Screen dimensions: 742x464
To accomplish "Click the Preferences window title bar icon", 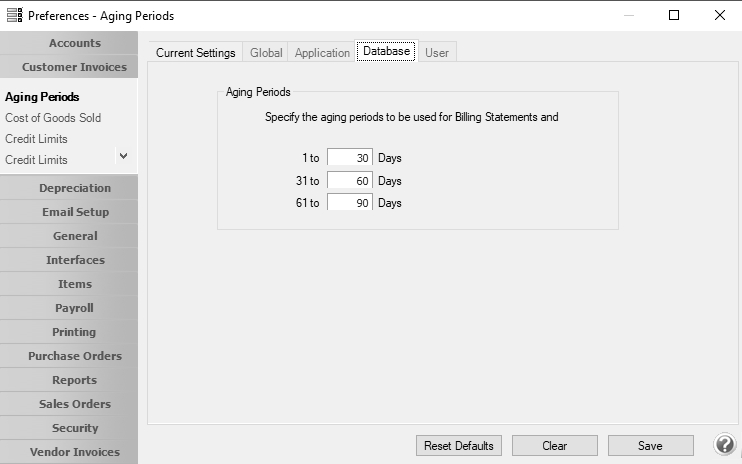I will [x=14, y=15].
